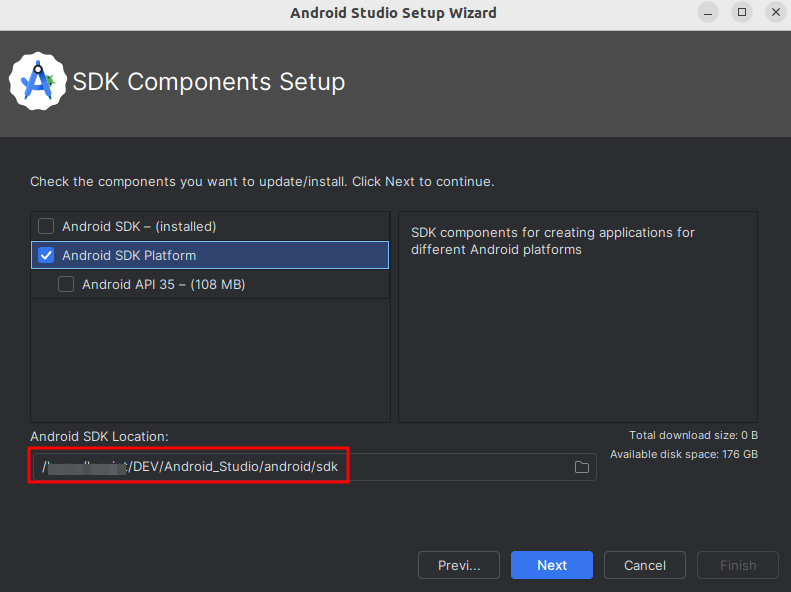Close the Setup Wizard window

coord(776,13)
